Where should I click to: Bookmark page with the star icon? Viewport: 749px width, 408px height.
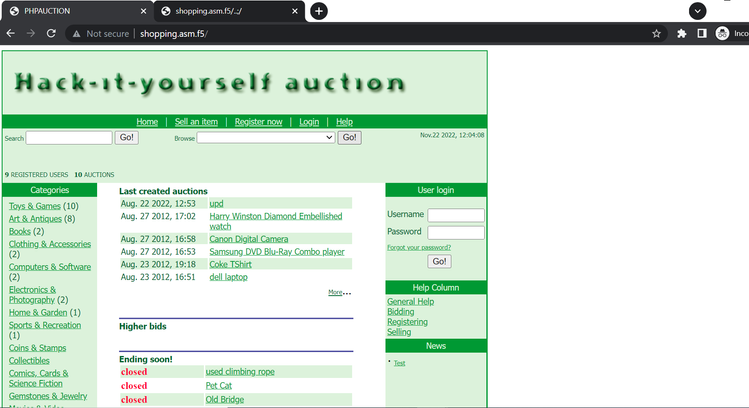coord(656,33)
